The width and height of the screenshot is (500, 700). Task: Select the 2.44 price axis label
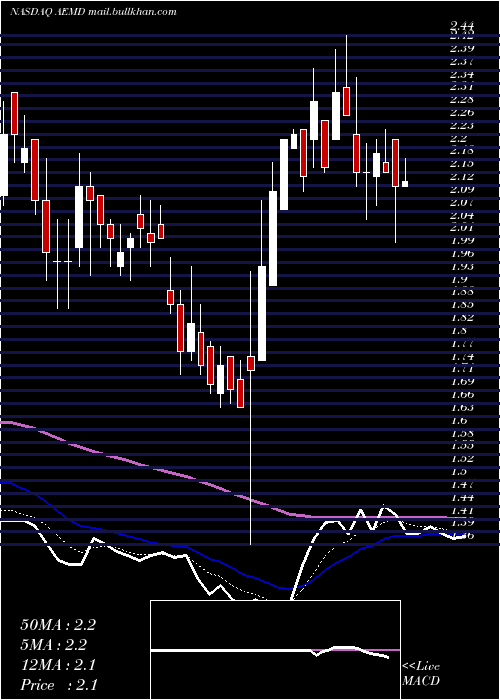point(462,26)
